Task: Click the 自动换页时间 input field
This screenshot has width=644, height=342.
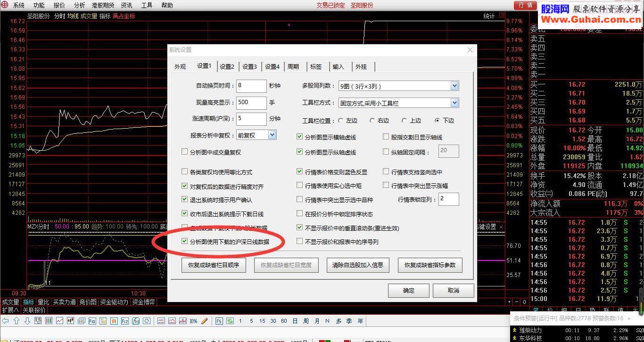Action: tap(252, 86)
